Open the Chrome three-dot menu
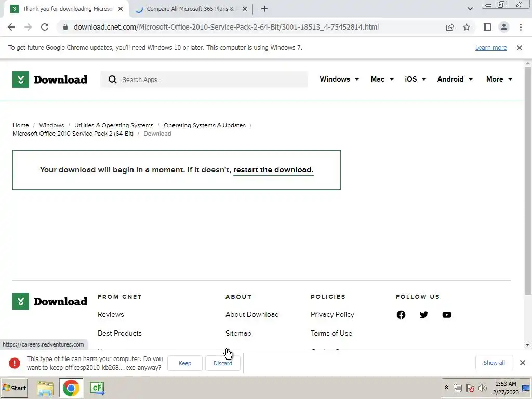 (x=521, y=27)
